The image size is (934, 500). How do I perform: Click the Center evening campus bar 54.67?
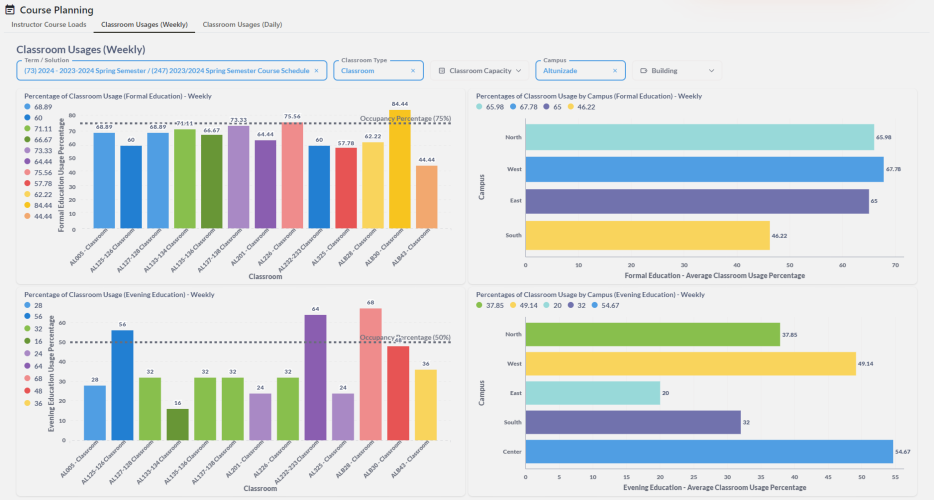coord(709,452)
